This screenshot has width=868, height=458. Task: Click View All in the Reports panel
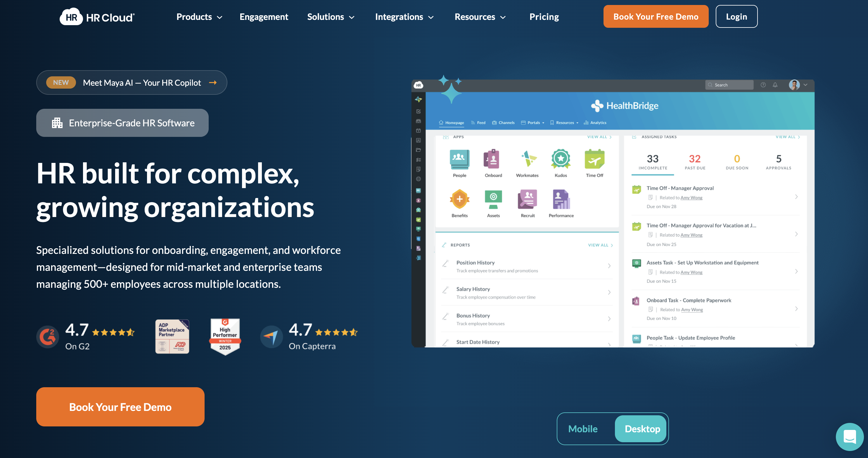point(600,245)
